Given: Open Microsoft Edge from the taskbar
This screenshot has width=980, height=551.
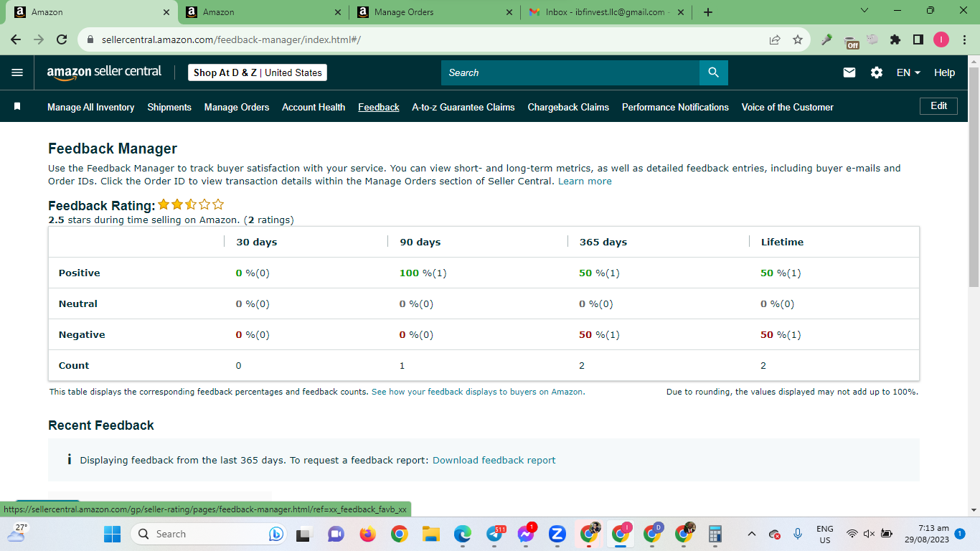Looking at the screenshot, I should click(462, 534).
